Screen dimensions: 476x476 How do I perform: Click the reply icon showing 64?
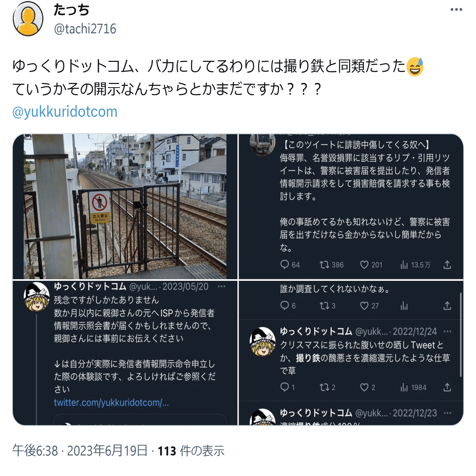click(x=285, y=265)
